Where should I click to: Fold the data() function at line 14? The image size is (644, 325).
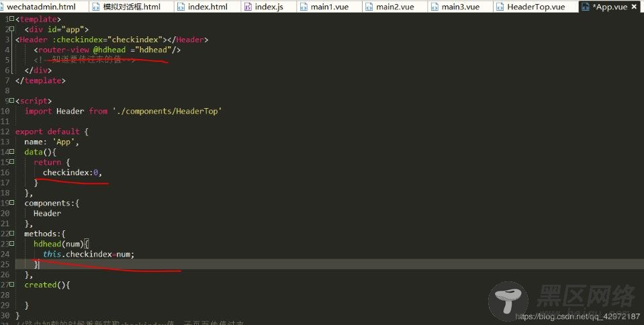pos(11,152)
